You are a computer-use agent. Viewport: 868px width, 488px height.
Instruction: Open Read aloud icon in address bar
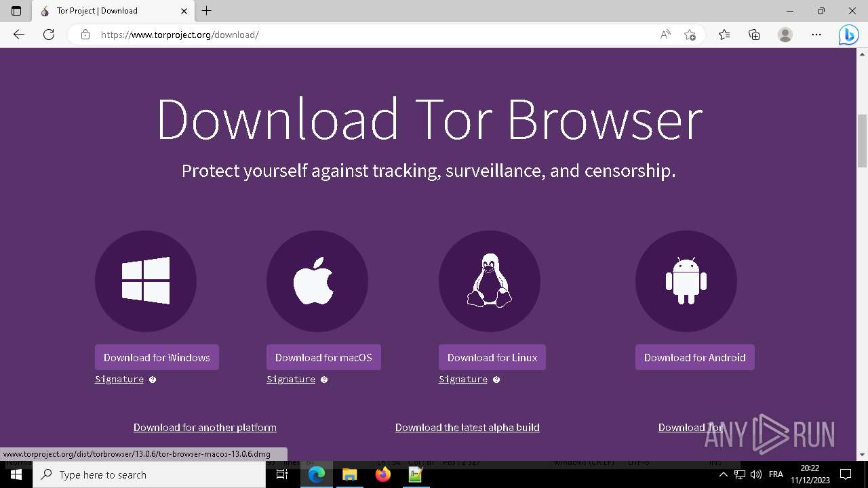[665, 35]
